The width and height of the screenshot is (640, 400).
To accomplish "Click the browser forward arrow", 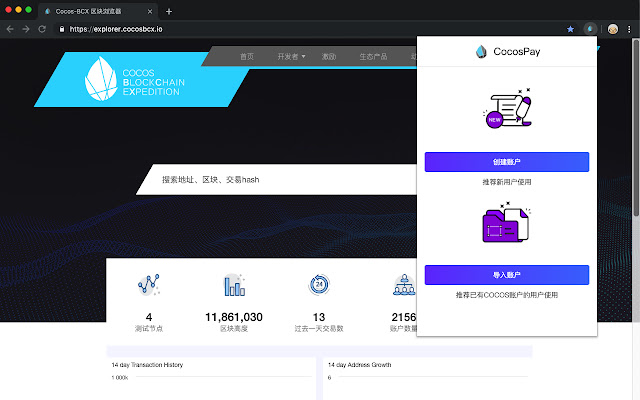I will (26, 29).
